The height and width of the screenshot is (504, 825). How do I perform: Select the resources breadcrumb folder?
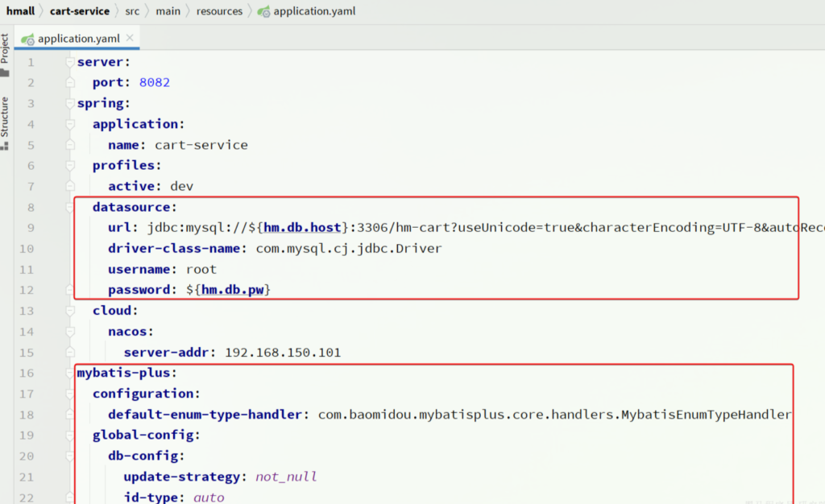click(219, 11)
